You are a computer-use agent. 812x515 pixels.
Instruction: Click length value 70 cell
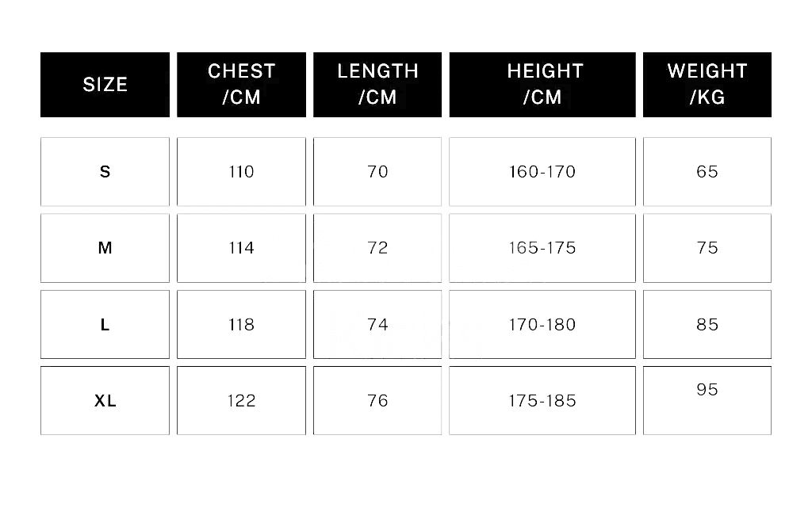tap(377, 172)
